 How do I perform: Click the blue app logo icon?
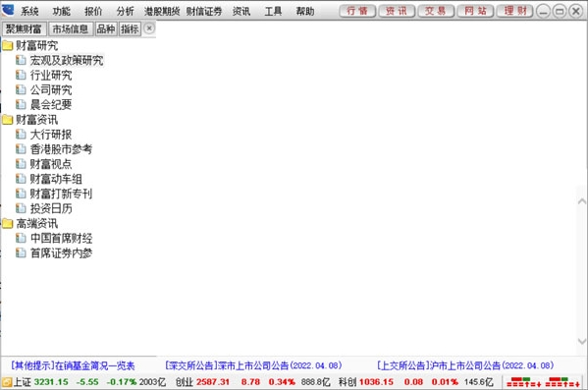(8, 10)
